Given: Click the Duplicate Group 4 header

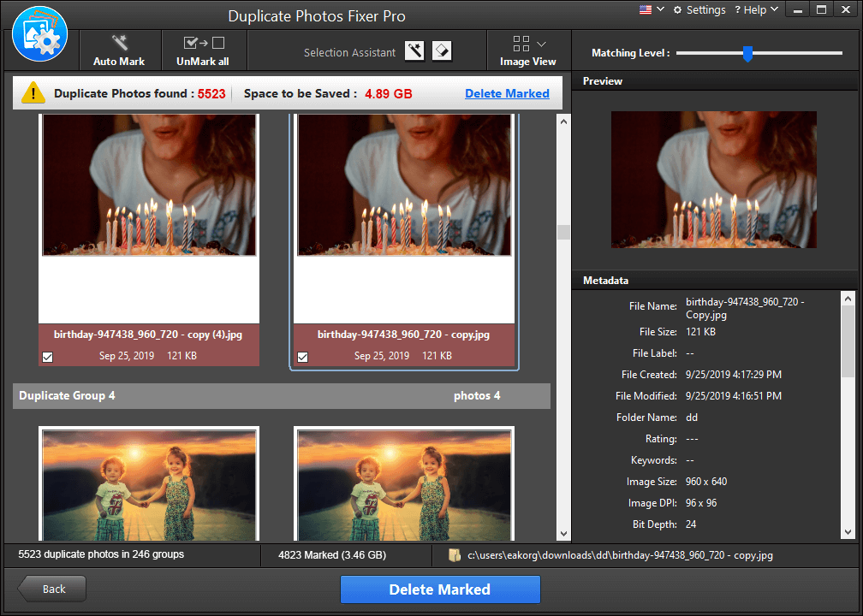Looking at the screenshot, I should [281, 396].
